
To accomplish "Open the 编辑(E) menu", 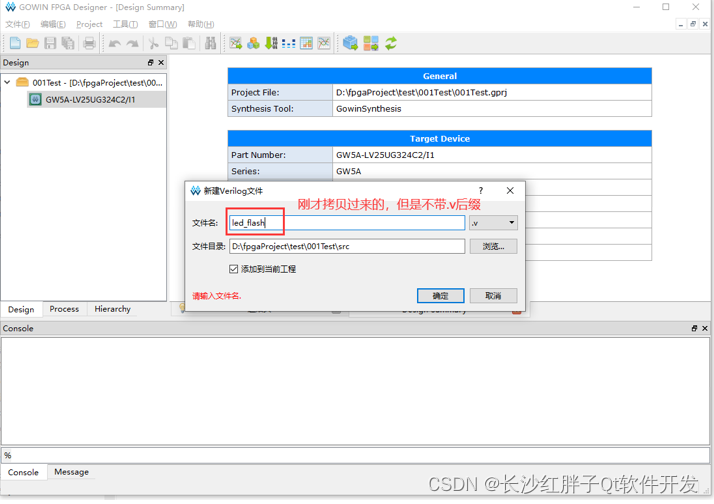I will tap(53, 24).
